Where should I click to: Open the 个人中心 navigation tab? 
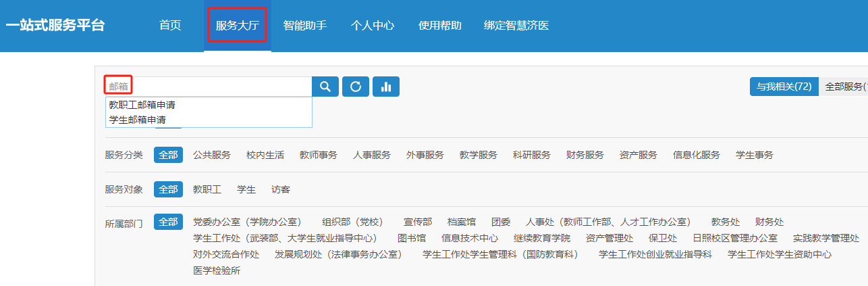(373, 26)
